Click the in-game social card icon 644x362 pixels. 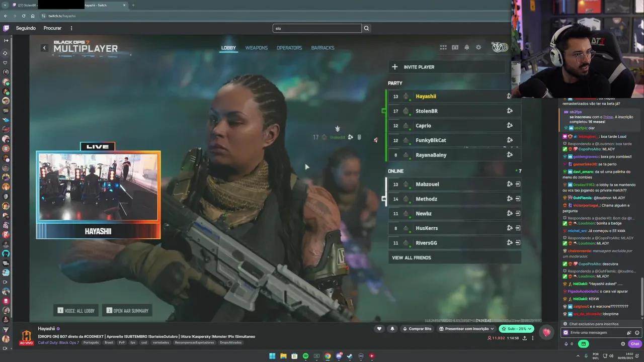pyautogui.click(x=455, y=47)
